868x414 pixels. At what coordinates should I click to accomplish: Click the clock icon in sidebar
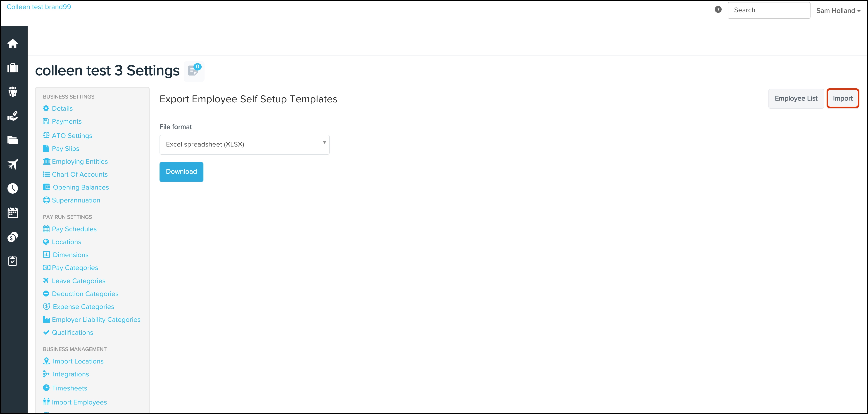(x=13, y=188)
